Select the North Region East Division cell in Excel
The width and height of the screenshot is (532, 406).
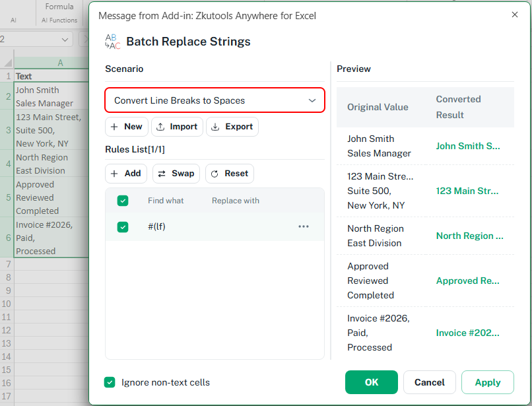pyautogui.click(x=51, y=164)
